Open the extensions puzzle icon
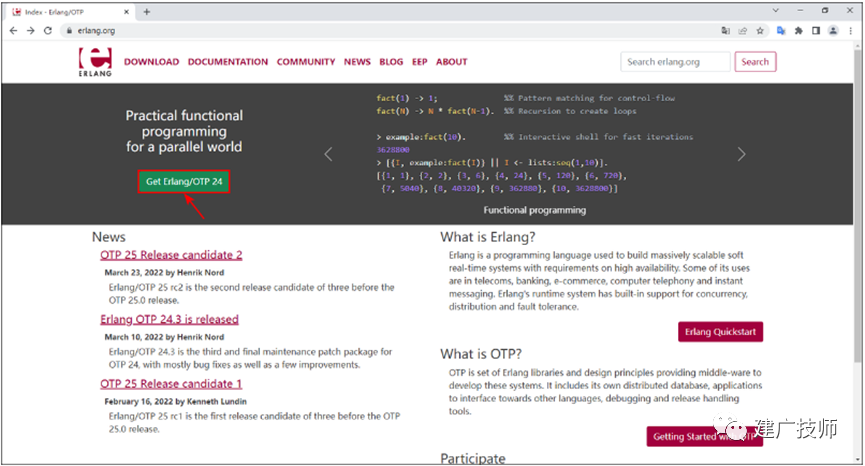 pyautogui.click(x=798, y=31)
